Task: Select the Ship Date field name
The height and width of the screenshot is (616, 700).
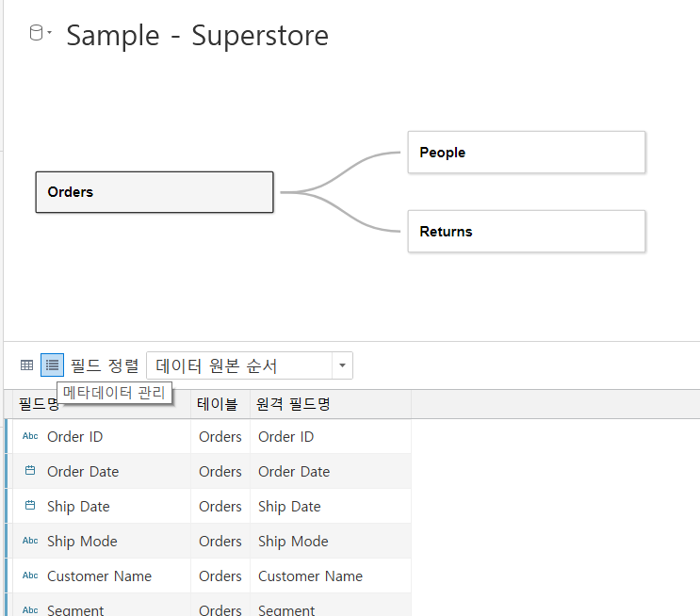Action: (78, 506)
